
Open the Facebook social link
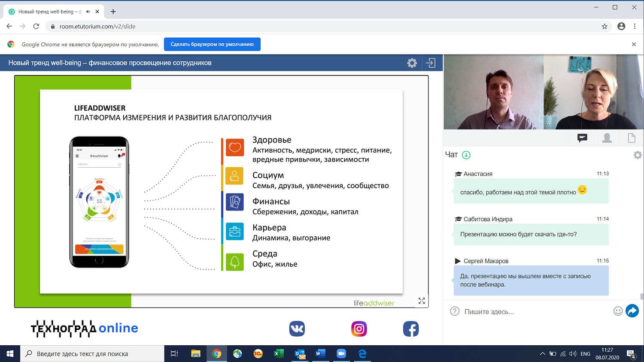pos(411,329)
